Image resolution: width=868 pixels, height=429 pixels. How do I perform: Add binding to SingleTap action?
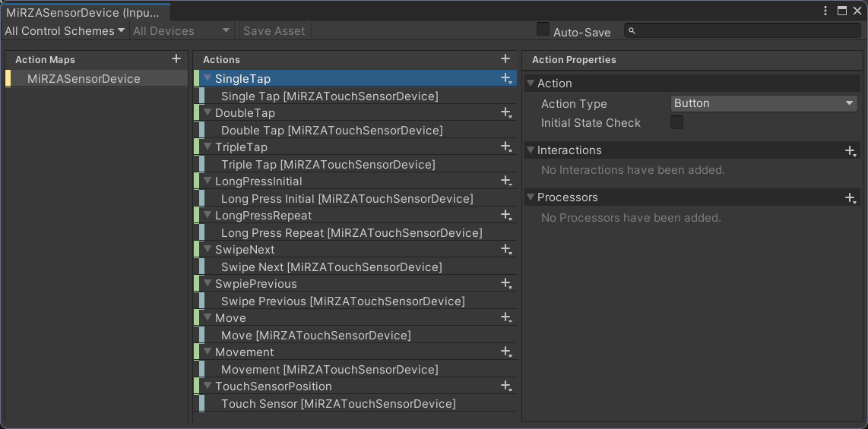(x=505, y=78)
